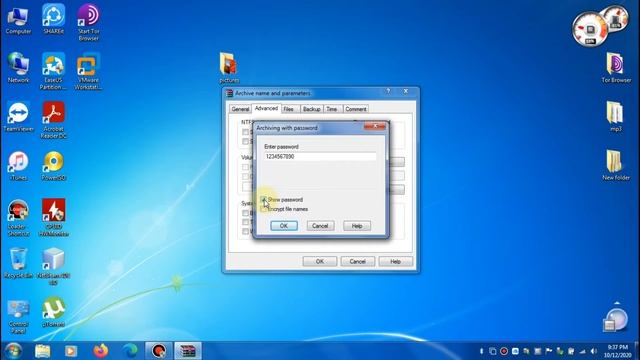Screen dimensions: 640x360
Task: Select VMware Workstation shortcut icon
Action: [89, 71]
